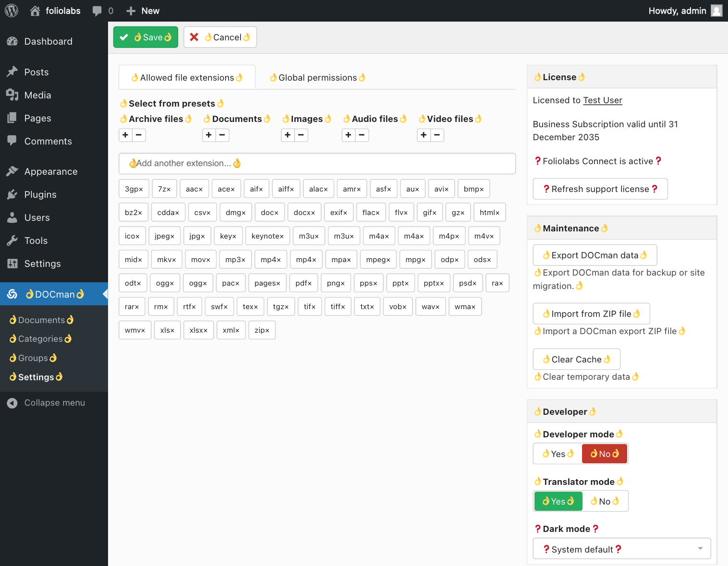Open the Howdy, admin account menu
This screenshot has width=728, height=566.
tap(685, 11)
